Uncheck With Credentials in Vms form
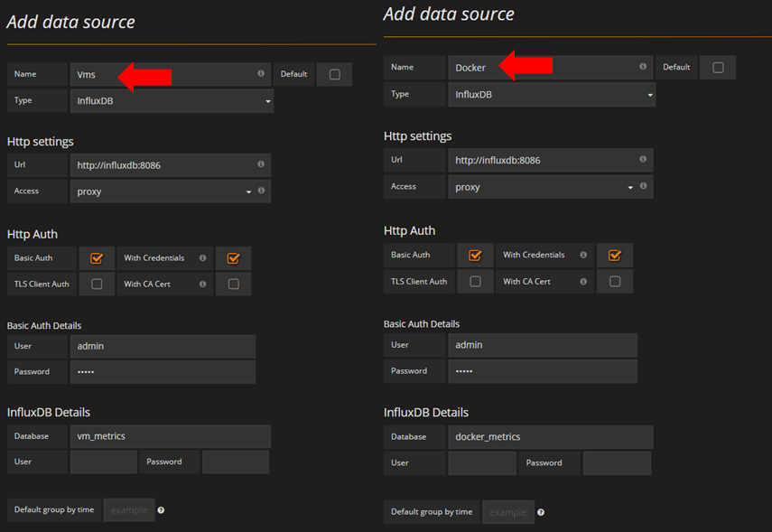This screenshot has width=772, height=532. (233, 258)
